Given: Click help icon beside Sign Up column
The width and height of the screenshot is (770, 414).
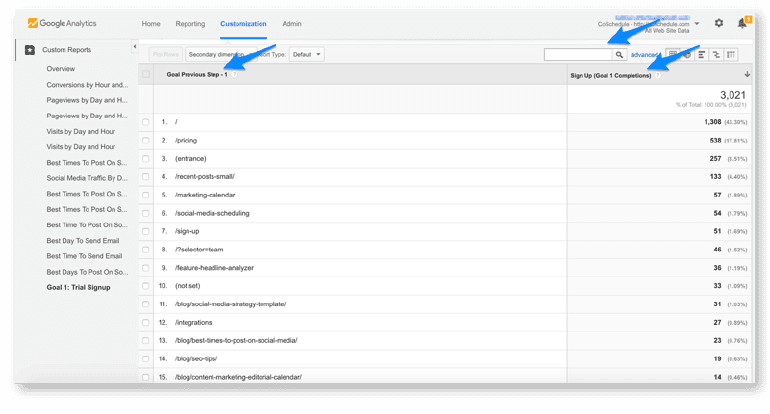Looking at the screenshot, I should [x=658, y=75].
